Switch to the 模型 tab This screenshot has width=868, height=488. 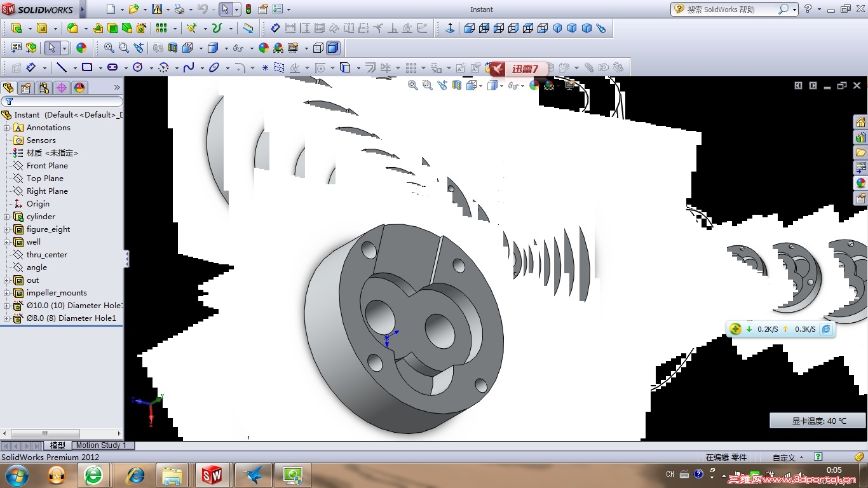[57, 445]
